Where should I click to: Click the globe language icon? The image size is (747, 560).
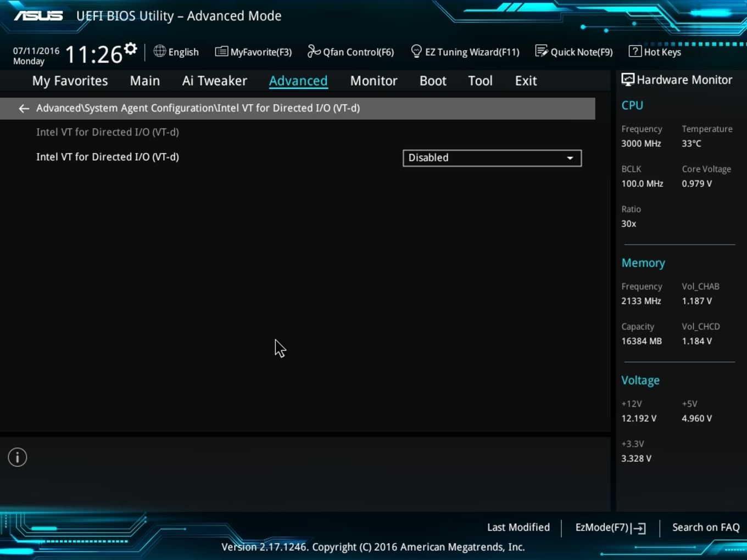tap(159, 51)
